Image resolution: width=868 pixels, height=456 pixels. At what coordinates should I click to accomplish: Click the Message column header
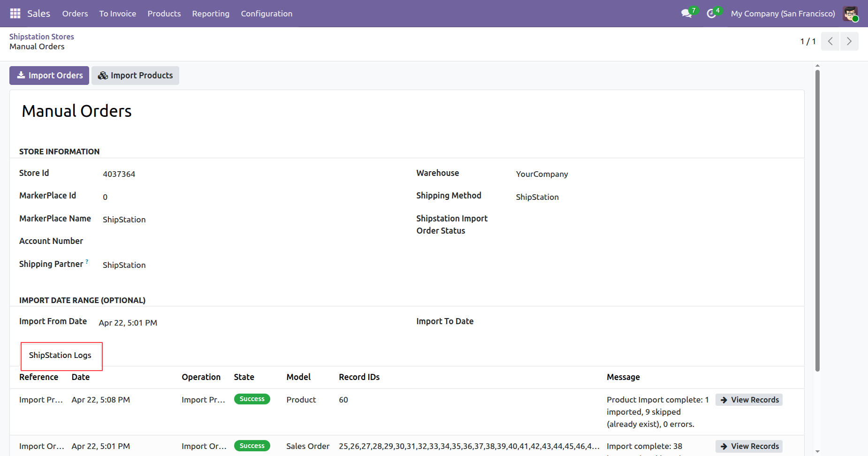(x=623, y=377)
